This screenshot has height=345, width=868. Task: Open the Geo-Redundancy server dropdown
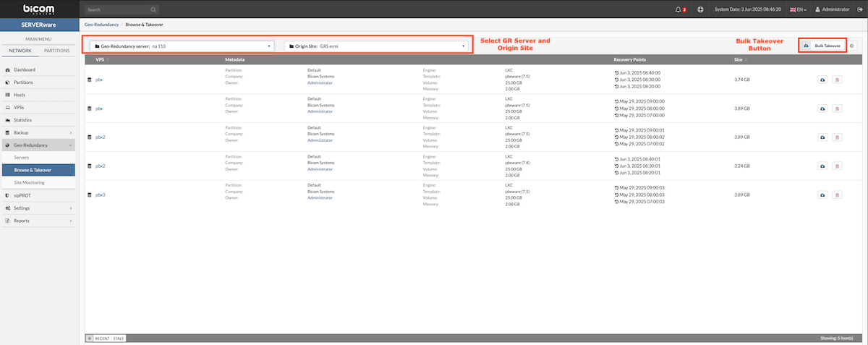click(x=182, y=46)
